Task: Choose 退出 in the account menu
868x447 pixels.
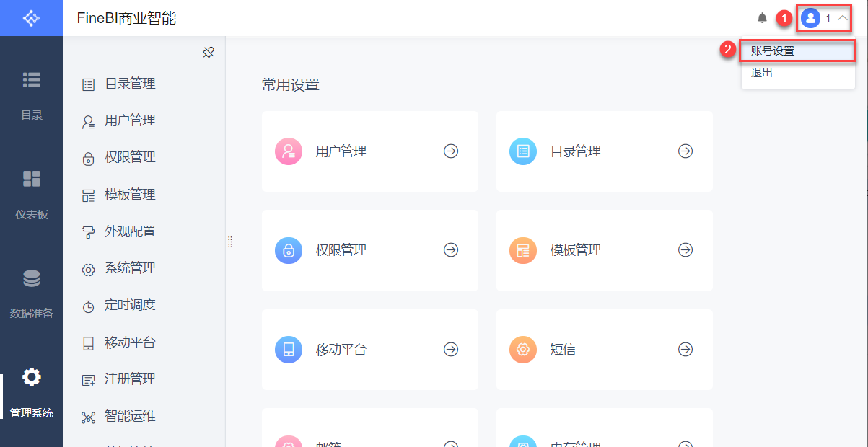Action: [762, 73]
